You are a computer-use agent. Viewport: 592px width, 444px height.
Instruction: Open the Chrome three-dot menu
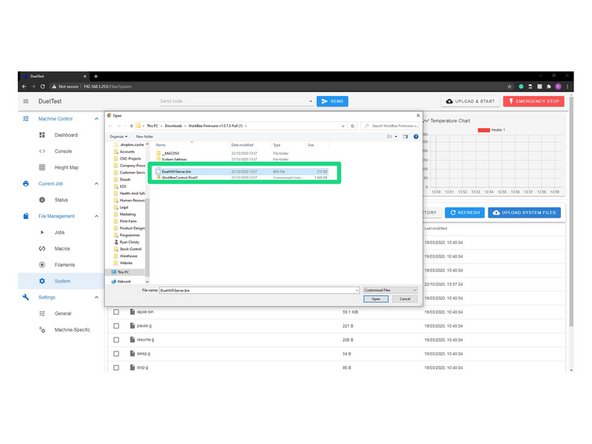pyautogui.click(x=567, y=86)
